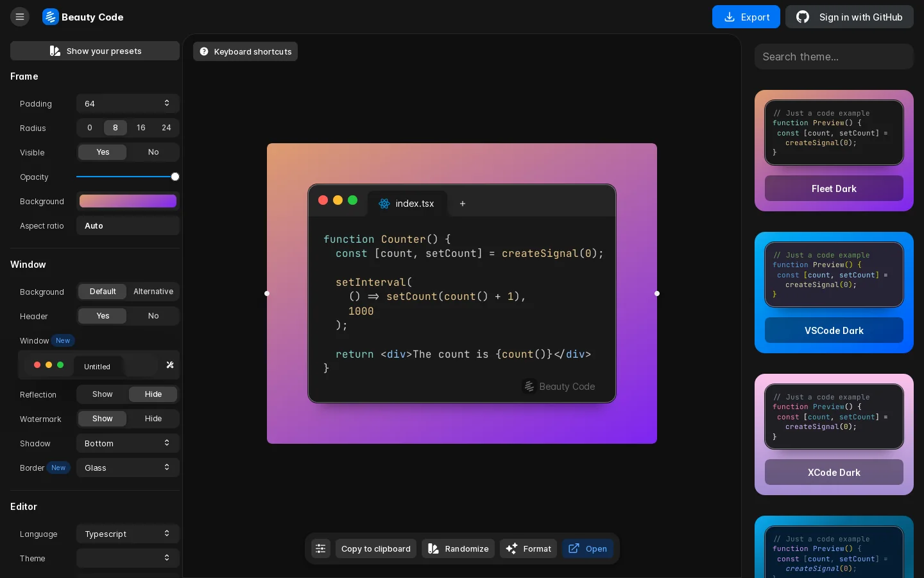Select Alternative window background
The height and width of the screenshot is (578, 924).
153,292
